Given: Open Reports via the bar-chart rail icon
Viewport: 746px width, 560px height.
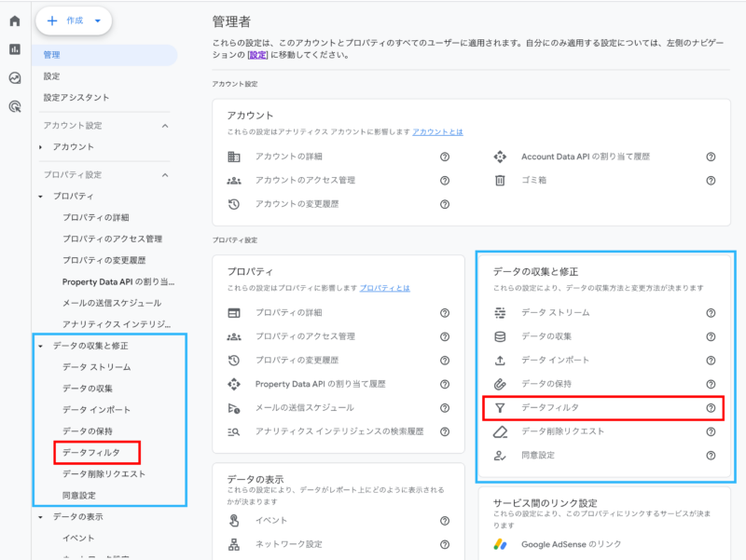Looking at the screenshot, I should click(x=14, y=48).
